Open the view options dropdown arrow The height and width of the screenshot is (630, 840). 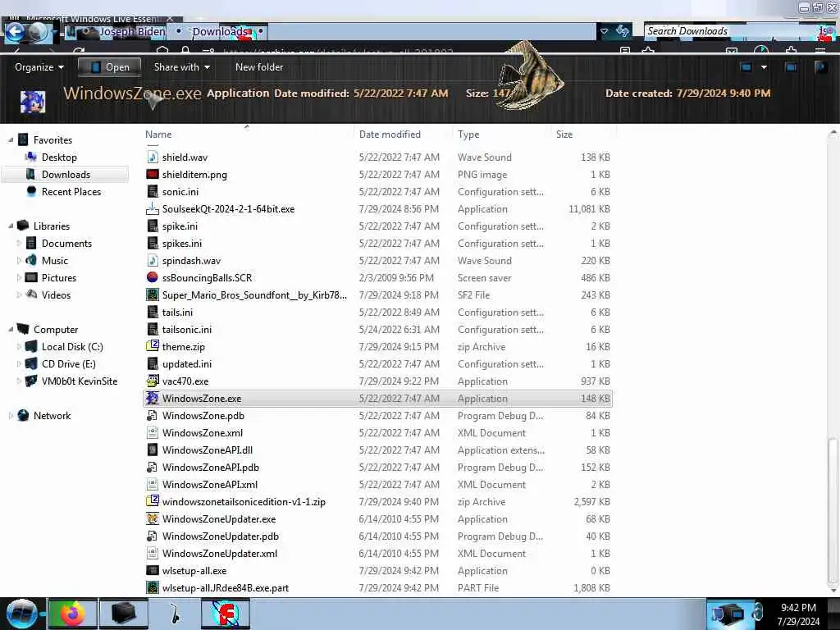pyautogui.click(x=764, y=67)
